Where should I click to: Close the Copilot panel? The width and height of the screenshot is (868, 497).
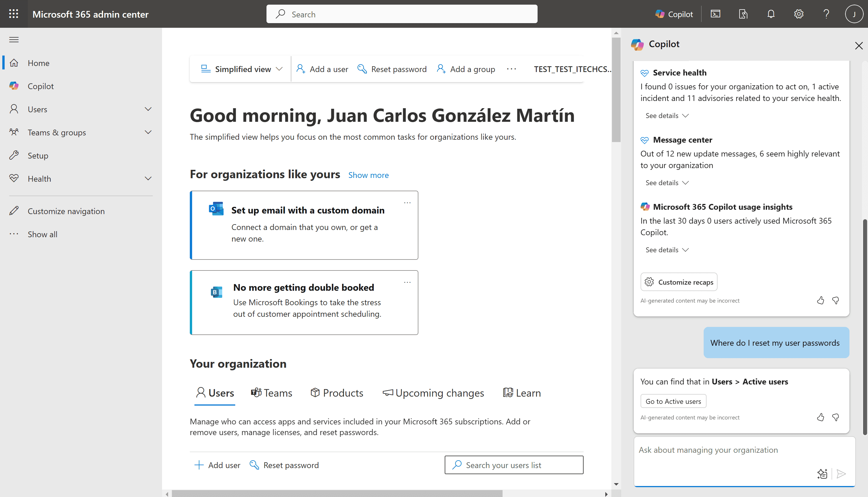[x=859, y=46]
